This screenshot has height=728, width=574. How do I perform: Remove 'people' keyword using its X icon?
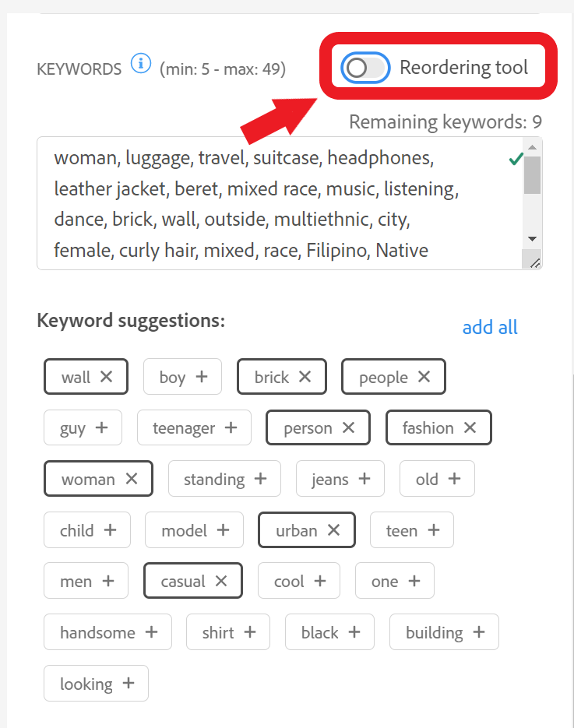point(424,377)
